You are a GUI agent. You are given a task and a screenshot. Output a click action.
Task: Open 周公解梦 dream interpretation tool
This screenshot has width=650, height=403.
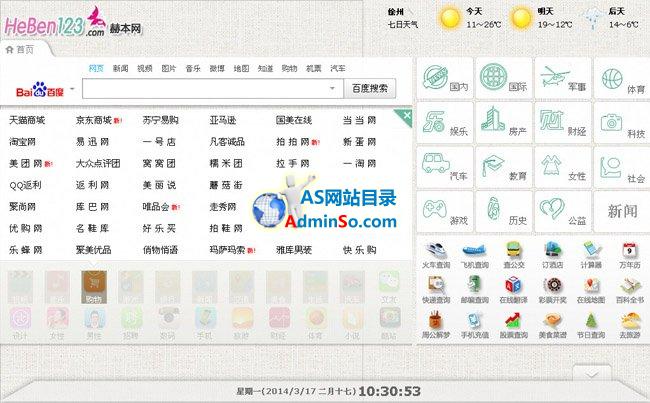436,325
